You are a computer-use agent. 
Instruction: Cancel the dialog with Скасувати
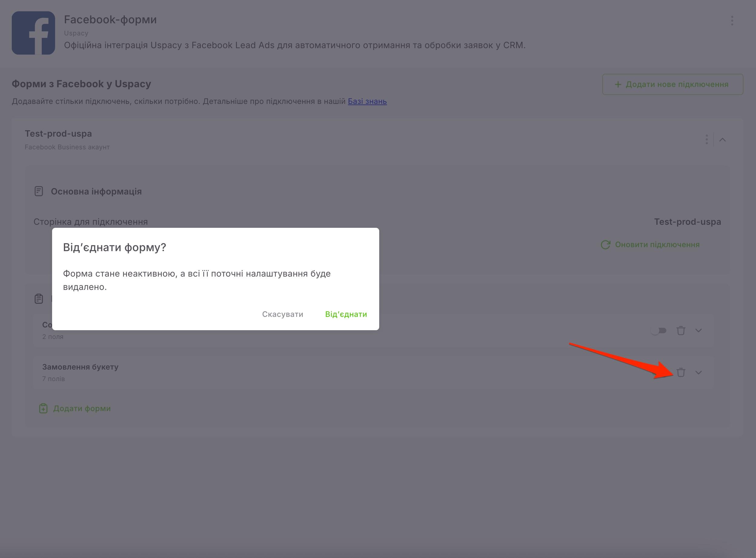point(283,314)
